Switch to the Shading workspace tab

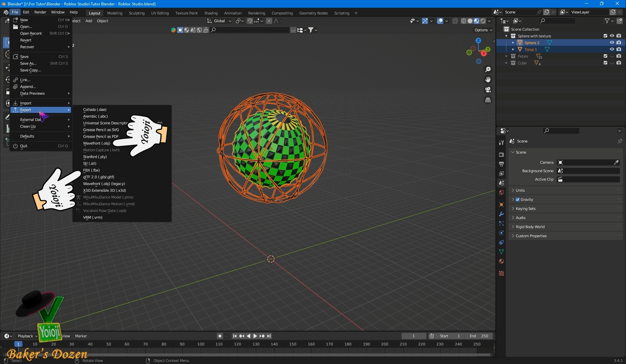click(211, 13)
